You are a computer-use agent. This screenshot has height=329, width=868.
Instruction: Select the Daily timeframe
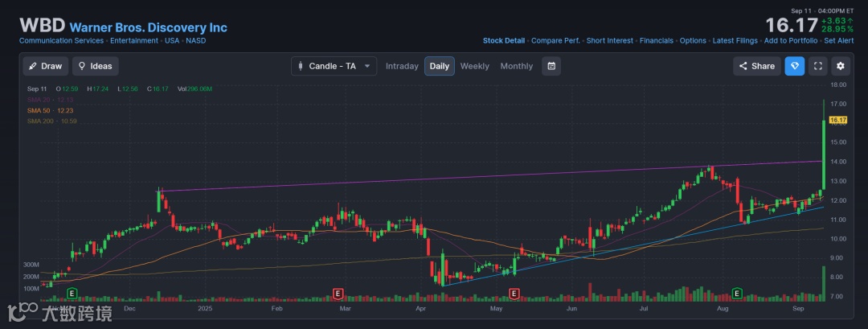[x=440, y=66]
